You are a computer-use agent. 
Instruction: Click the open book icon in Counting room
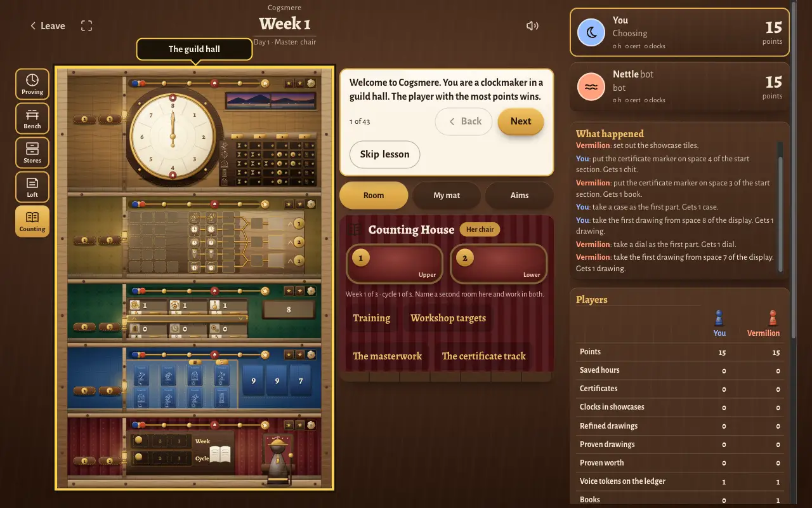[x=220, y=453]
